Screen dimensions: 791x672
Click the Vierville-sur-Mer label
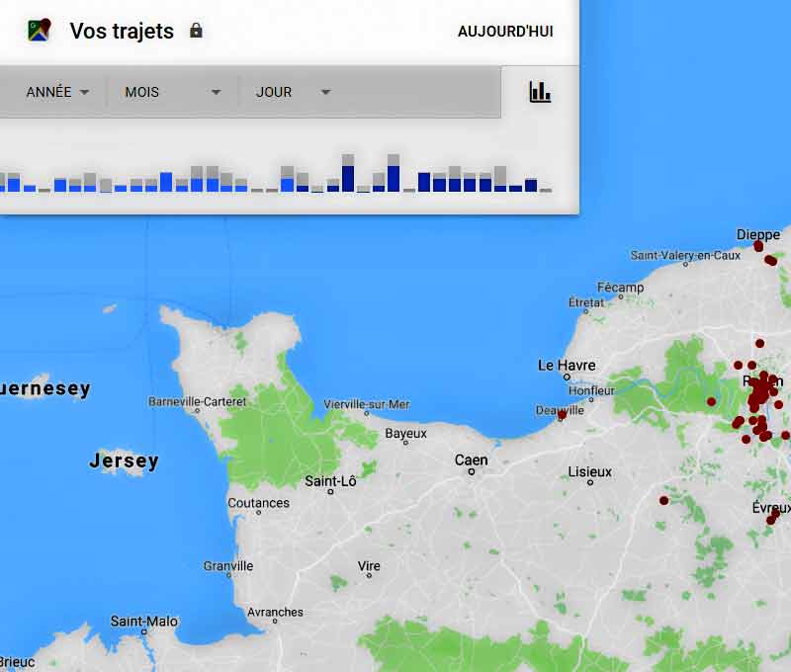coord(367,404)
